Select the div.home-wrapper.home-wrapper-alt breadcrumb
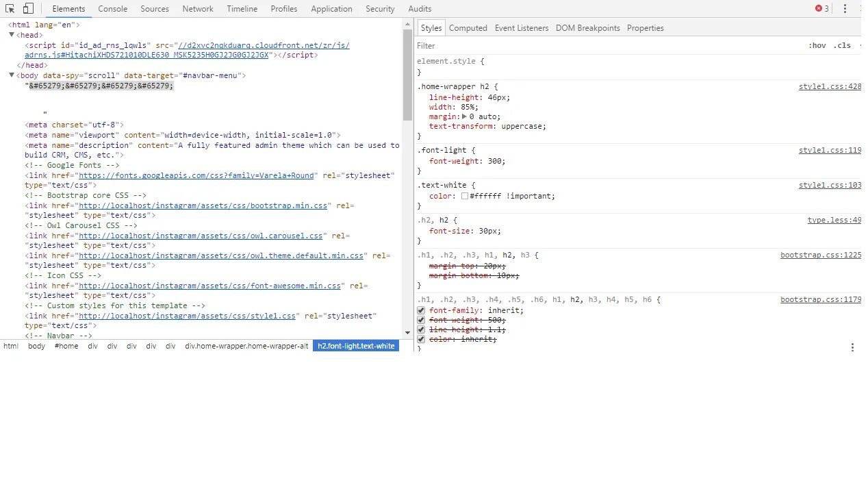 pos(246,346)
